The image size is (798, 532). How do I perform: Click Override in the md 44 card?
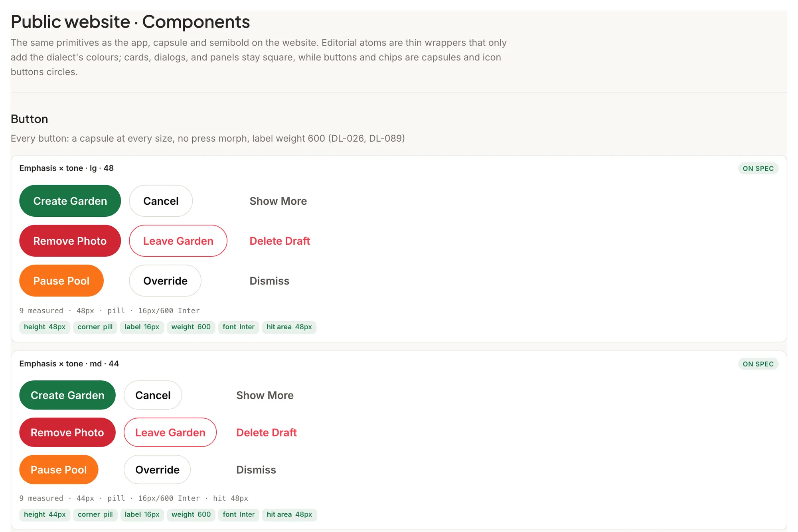157,470
